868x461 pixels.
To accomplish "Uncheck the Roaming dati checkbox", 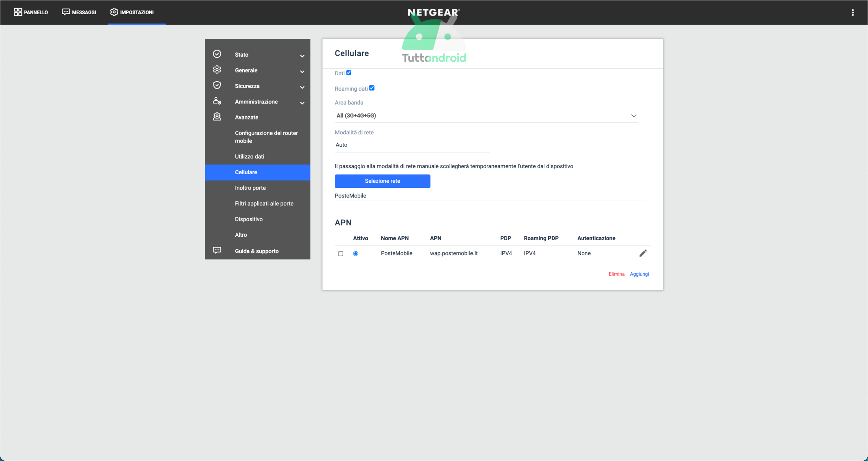I will coord(372,88).
